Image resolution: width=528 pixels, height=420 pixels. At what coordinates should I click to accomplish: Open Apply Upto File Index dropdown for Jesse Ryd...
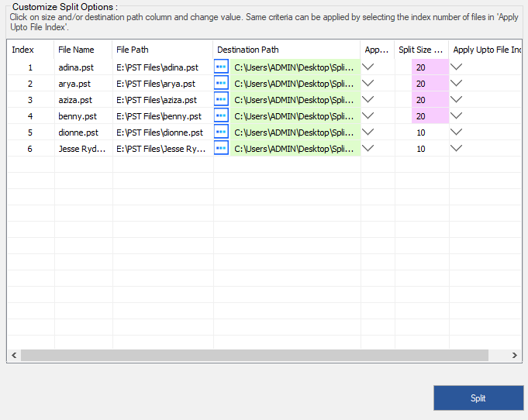click(x=456, y=148)
